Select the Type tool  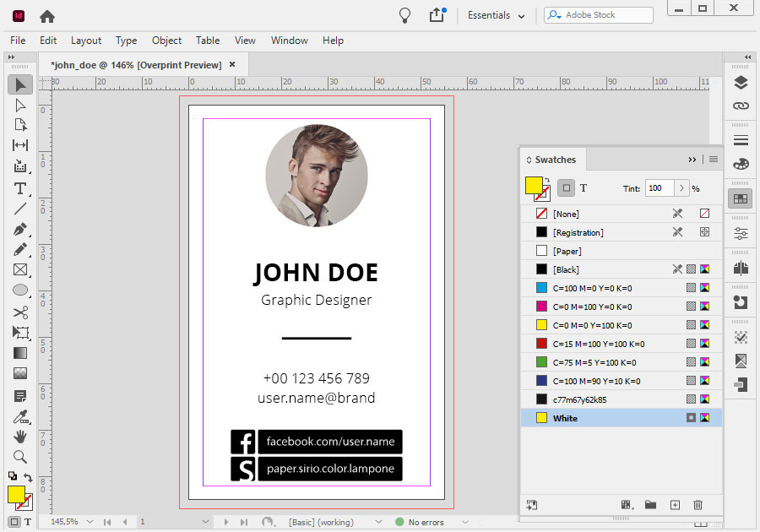(20, 188)
